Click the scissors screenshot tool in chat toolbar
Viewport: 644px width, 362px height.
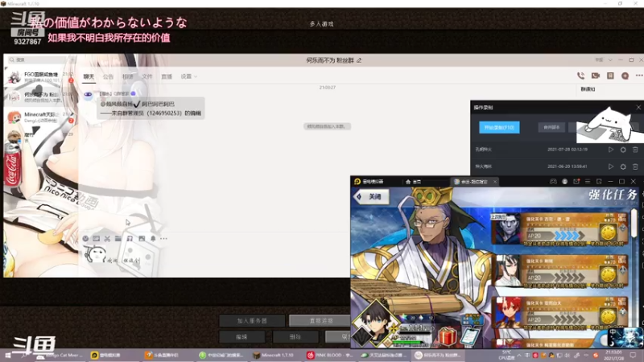pos(107,238)
